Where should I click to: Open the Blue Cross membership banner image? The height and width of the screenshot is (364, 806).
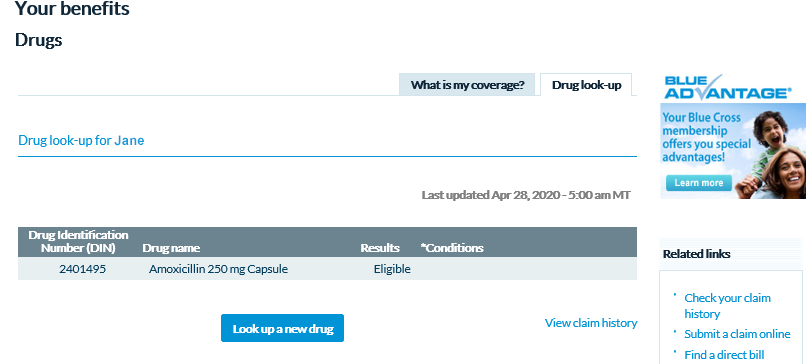(x=733, y=151)
